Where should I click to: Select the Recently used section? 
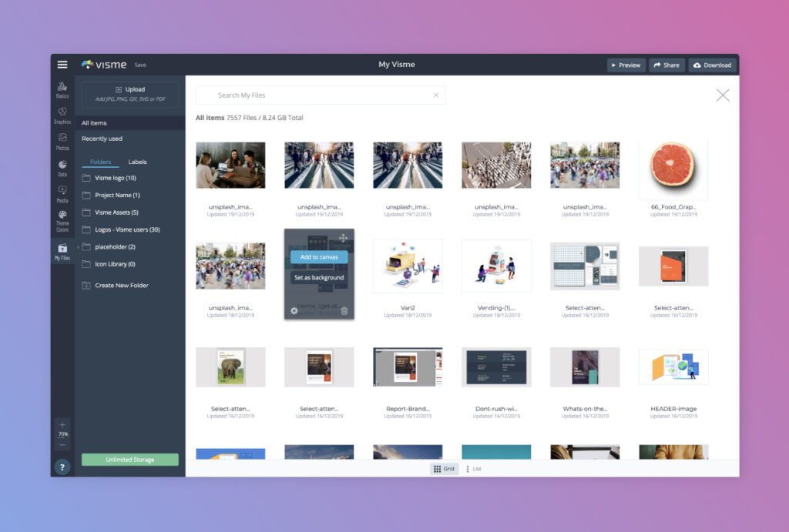tap(102, 139)
